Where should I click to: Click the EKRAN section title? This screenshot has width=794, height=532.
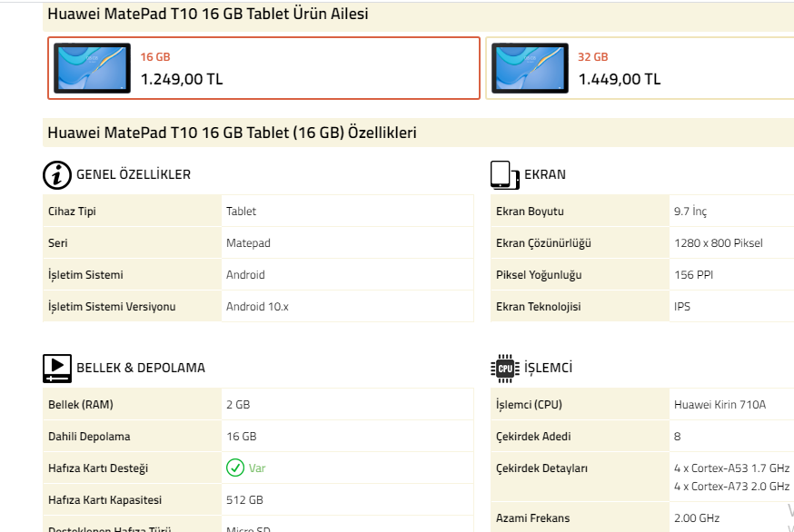coord(545,174)
